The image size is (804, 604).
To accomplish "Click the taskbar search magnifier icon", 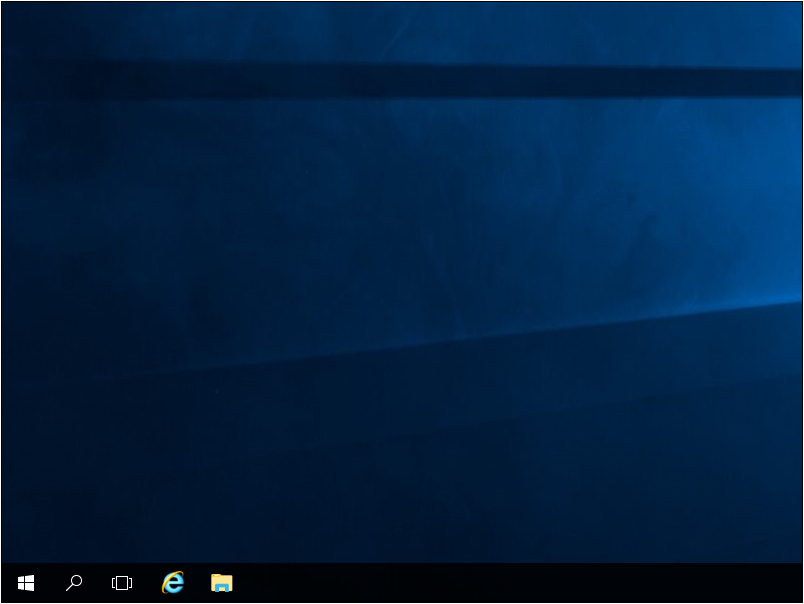I will [74, 583].
